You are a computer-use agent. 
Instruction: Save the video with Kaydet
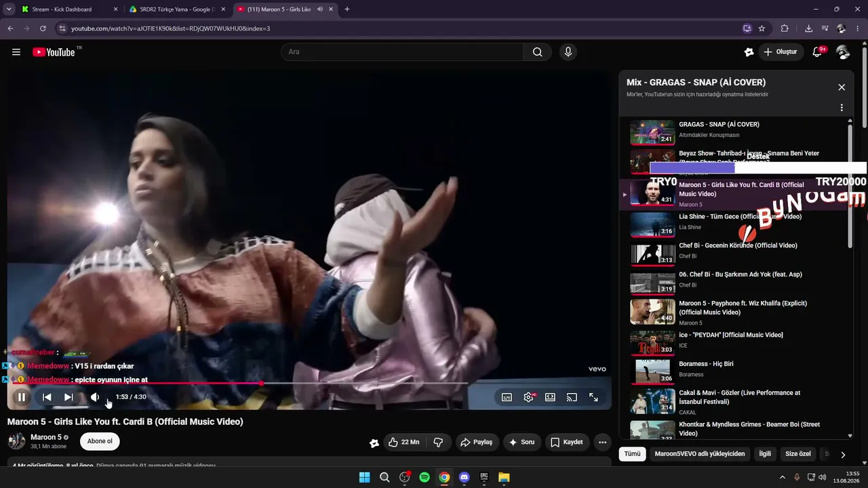click(567, 443)
